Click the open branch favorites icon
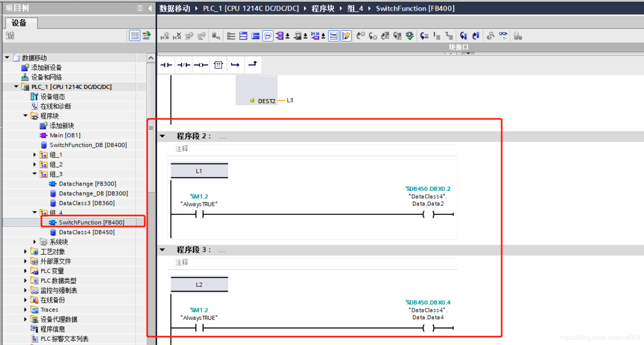644x345 pixels. pos(235,65)
